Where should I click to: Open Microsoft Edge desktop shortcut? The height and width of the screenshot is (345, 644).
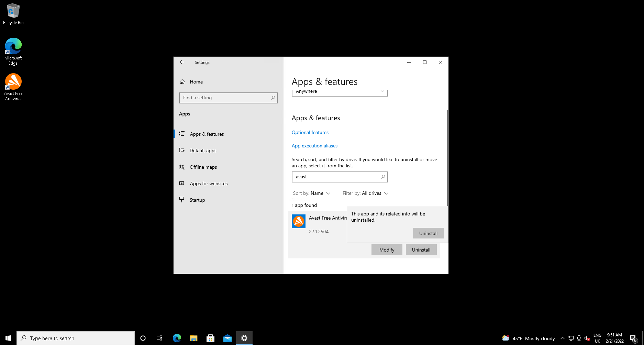click(13, 51)
